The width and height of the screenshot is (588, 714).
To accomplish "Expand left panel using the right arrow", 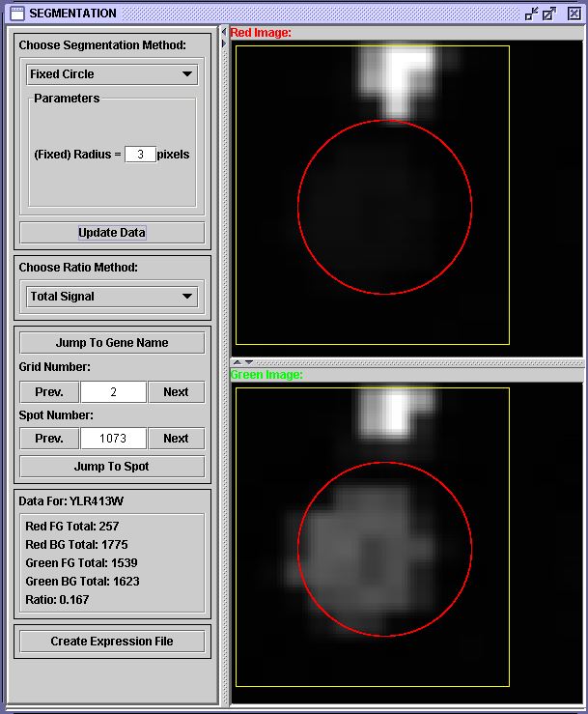I will pyautogui.click(x=223, y=43).
